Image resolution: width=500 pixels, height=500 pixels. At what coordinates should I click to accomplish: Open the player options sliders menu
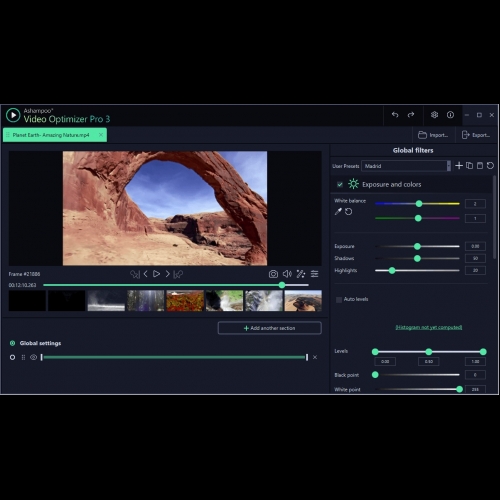click(x=314, y=274)
